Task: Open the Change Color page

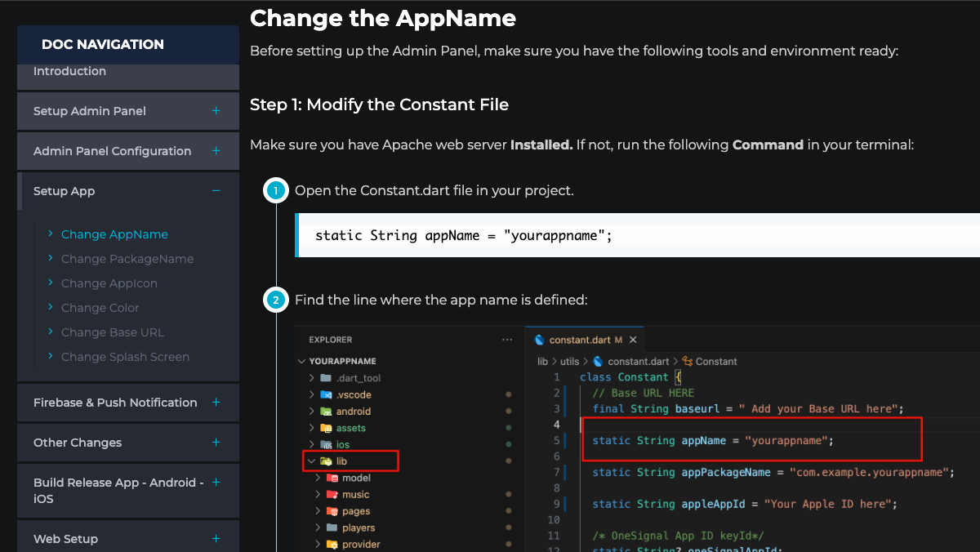Action: click(100, 308)
